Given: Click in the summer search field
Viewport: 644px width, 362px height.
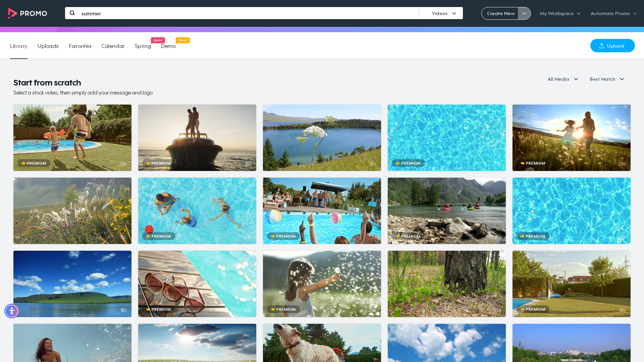Looking at the screenshot, I should pos(248,13).
